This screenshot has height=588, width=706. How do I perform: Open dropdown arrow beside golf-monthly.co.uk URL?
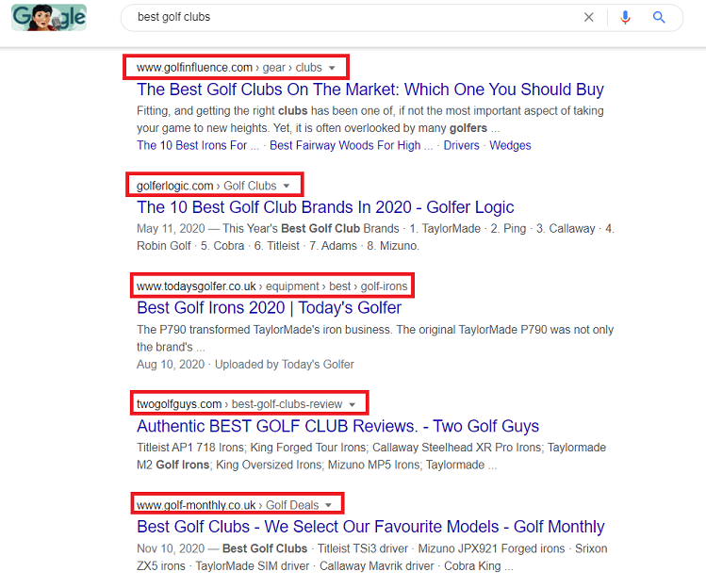click(328, 505)
